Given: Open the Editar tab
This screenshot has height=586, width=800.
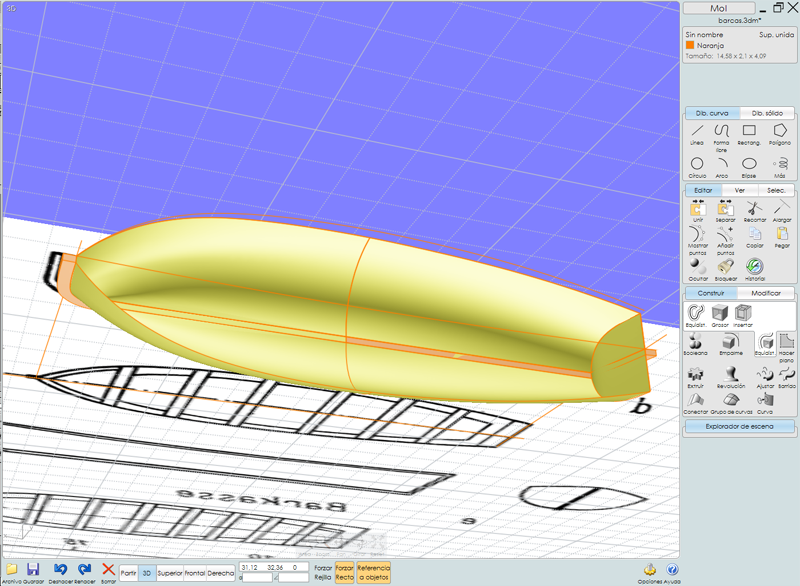Looking at the screenshot, I should [703, 190].
